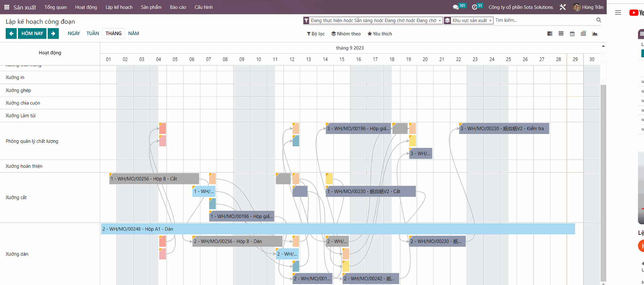Switch to Gantt view icon
The width and height of the screenshot is (644, 285).
pos(550,34)
